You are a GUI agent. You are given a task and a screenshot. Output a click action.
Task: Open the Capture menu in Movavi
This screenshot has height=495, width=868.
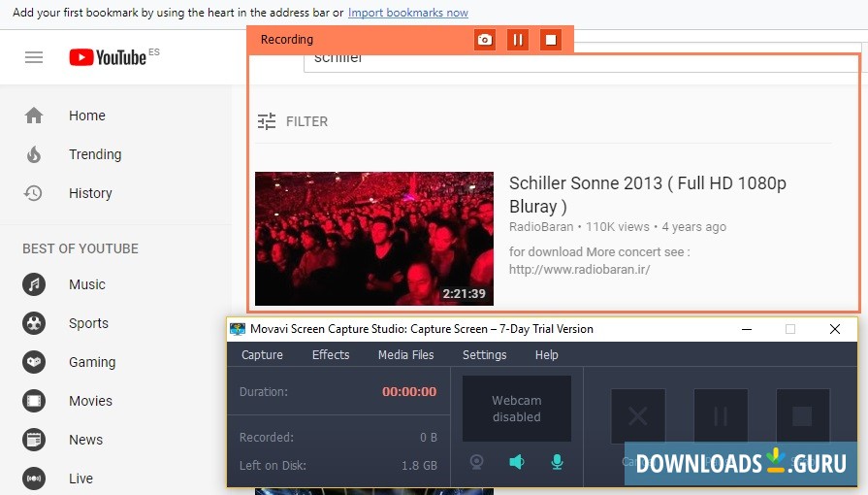[x=262, y=355]
